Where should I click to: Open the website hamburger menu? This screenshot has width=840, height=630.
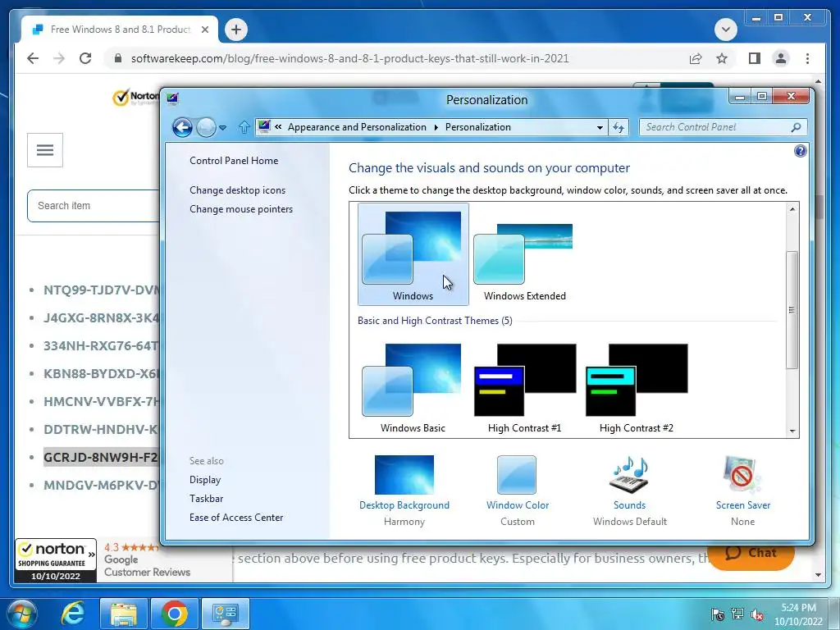pyautogui.click(x=45, y=150)
